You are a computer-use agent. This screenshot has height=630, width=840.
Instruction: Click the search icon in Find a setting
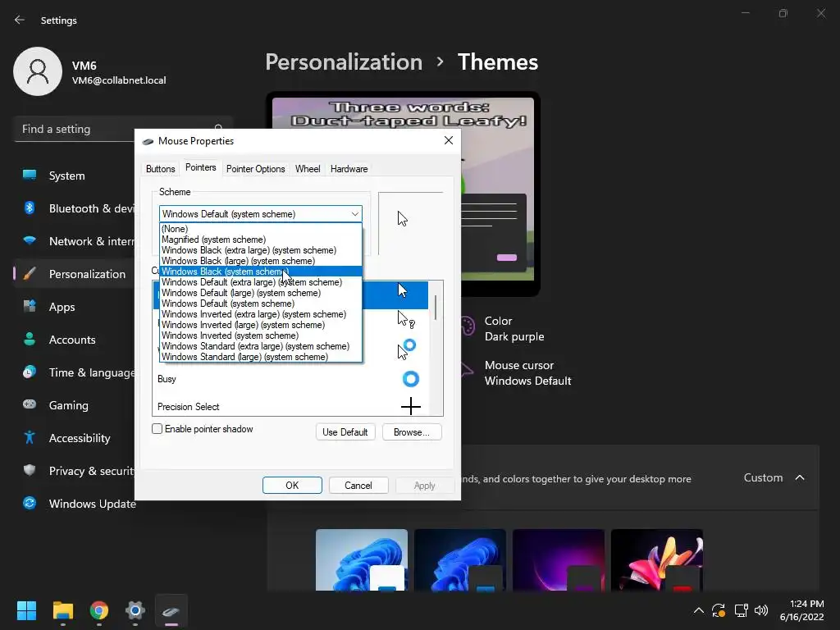218,129
